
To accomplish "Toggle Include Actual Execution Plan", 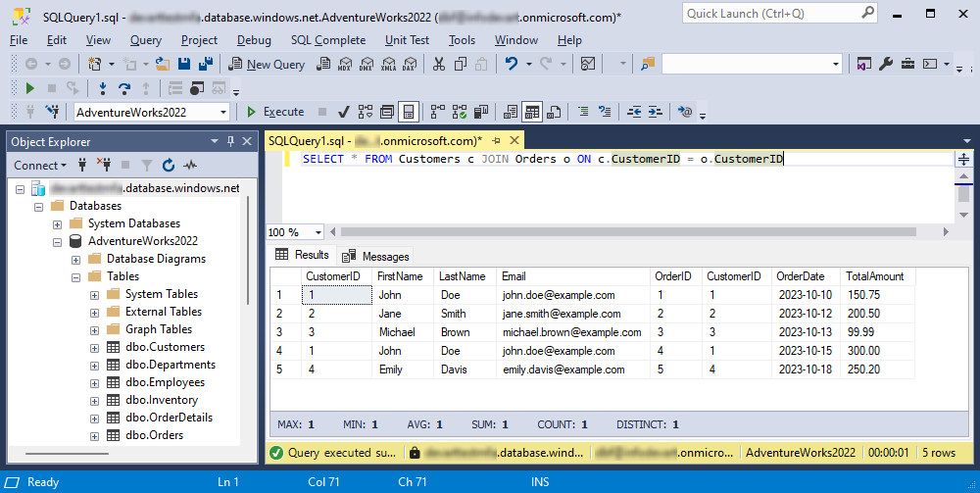I will pos(437,112).
